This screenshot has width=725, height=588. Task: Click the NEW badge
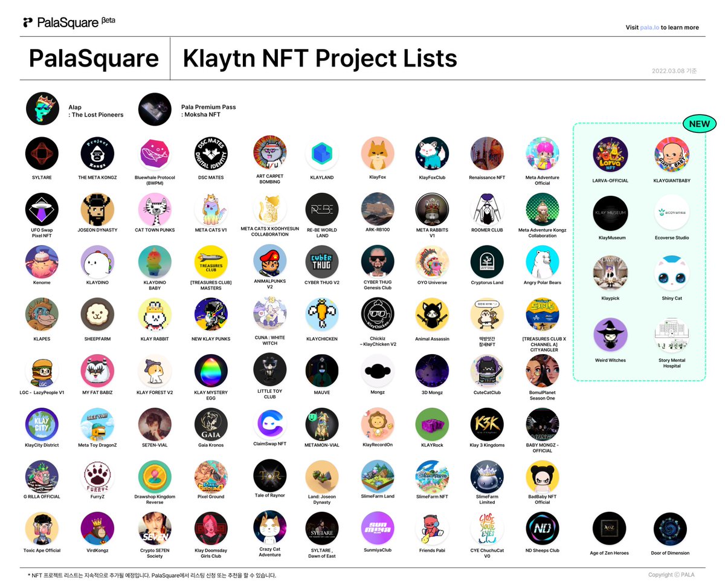[699, 124]
